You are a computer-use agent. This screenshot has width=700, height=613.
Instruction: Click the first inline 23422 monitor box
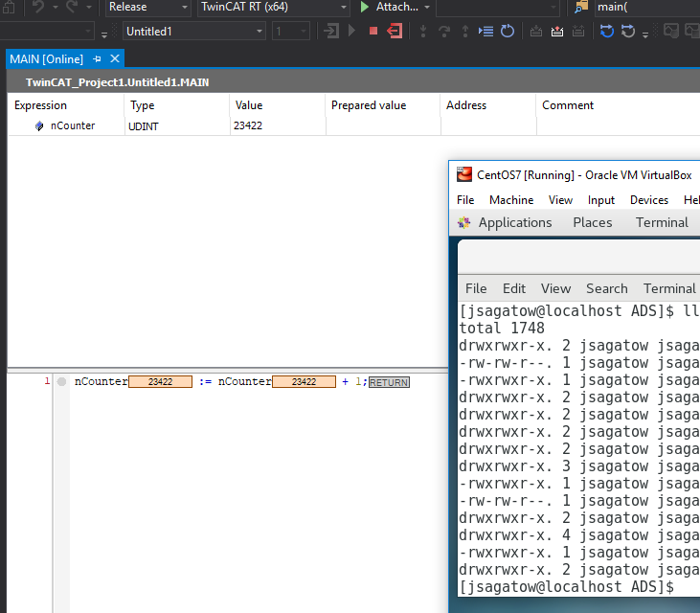[x=160, y=382]
